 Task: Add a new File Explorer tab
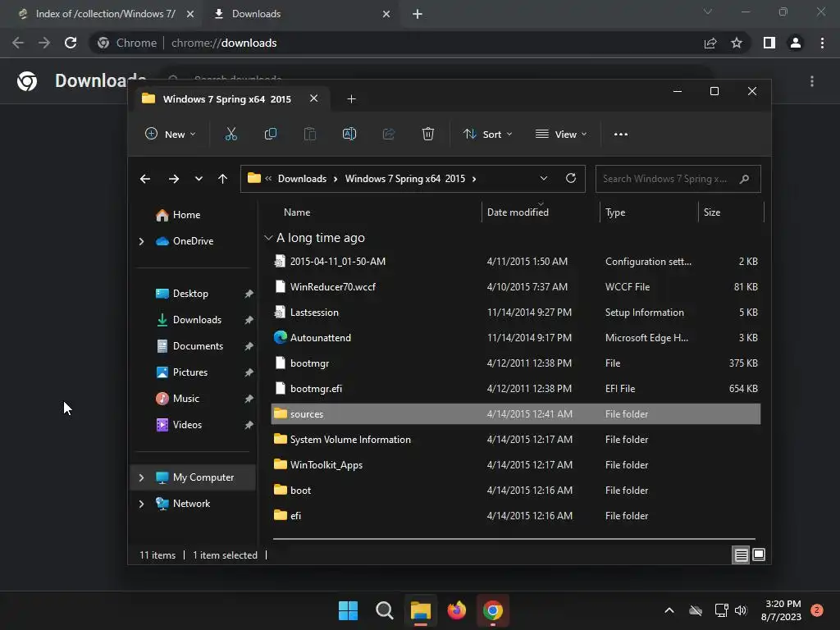[x=351, y=99]
